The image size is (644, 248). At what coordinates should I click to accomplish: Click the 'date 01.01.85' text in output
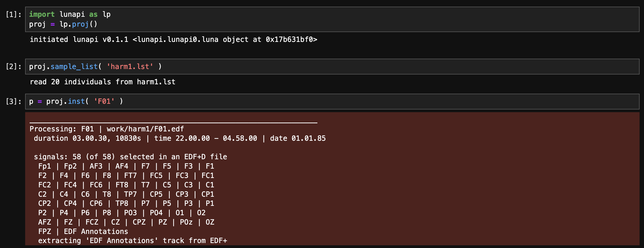298,138
